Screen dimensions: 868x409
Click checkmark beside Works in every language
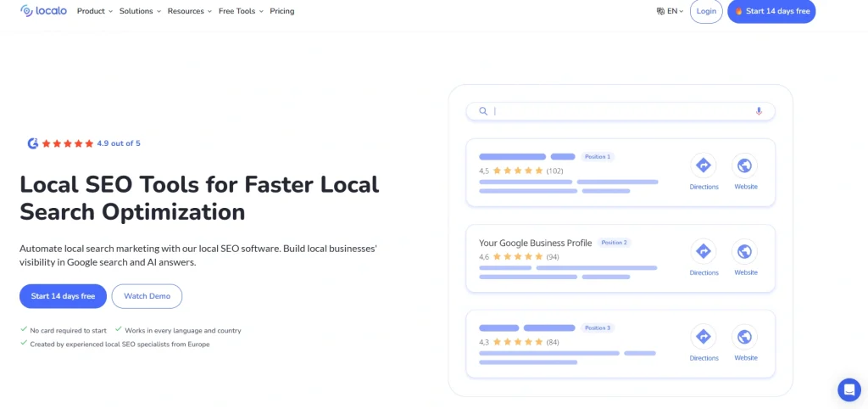[119, 329]
